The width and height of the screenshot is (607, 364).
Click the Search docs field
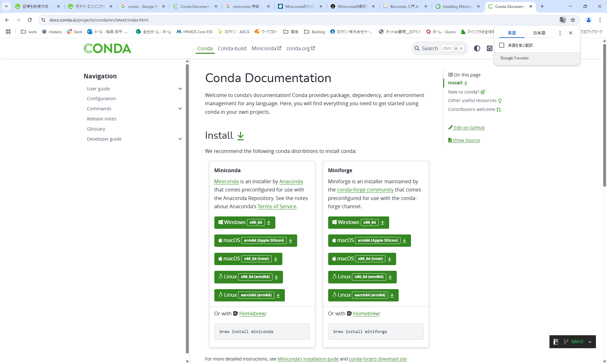click(x=430, y=48)
